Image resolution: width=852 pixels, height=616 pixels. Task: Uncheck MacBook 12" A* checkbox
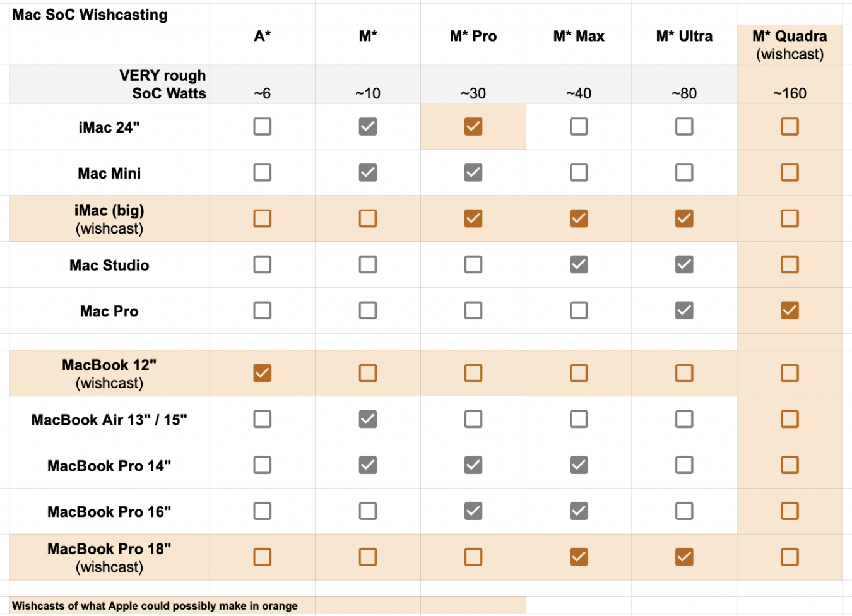click(x=263, y=373)
